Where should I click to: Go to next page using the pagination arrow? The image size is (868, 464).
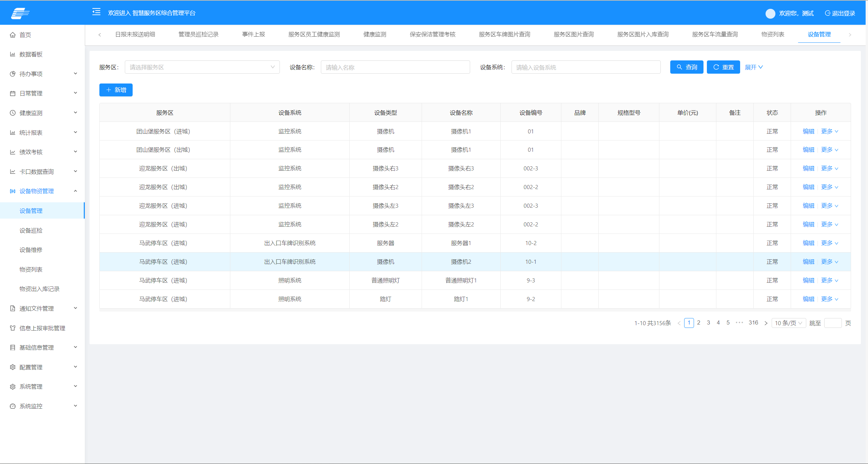pyautogui.click(x=766, y=323)
